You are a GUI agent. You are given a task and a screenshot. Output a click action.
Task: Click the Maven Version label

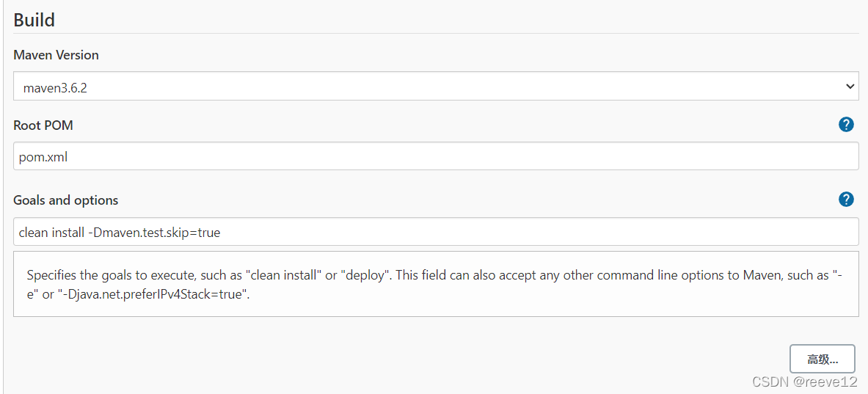click(x=56, y=55)
